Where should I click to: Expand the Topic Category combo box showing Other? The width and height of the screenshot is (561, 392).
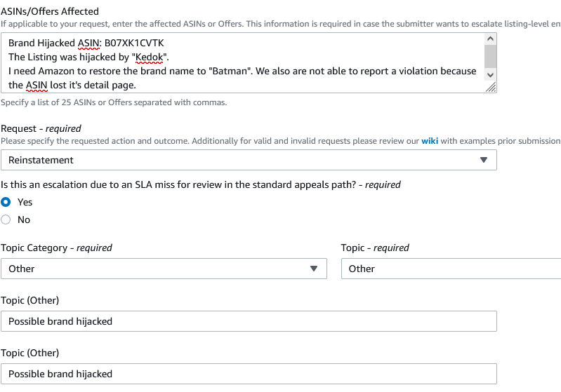164,269
